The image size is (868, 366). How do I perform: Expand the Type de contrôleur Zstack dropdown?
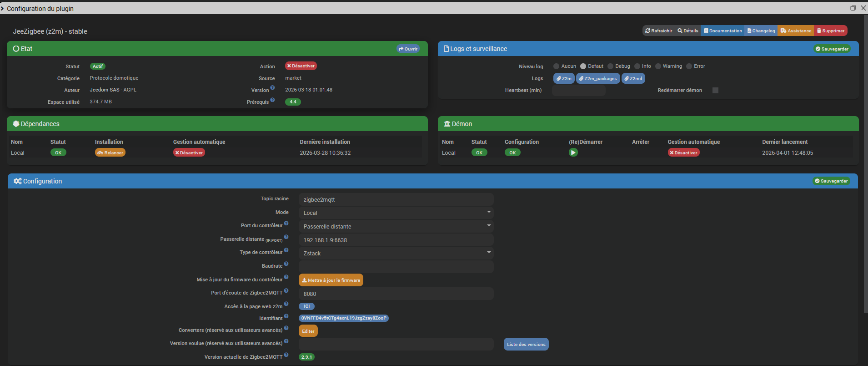pyautogui.click(x=396, y=253)
